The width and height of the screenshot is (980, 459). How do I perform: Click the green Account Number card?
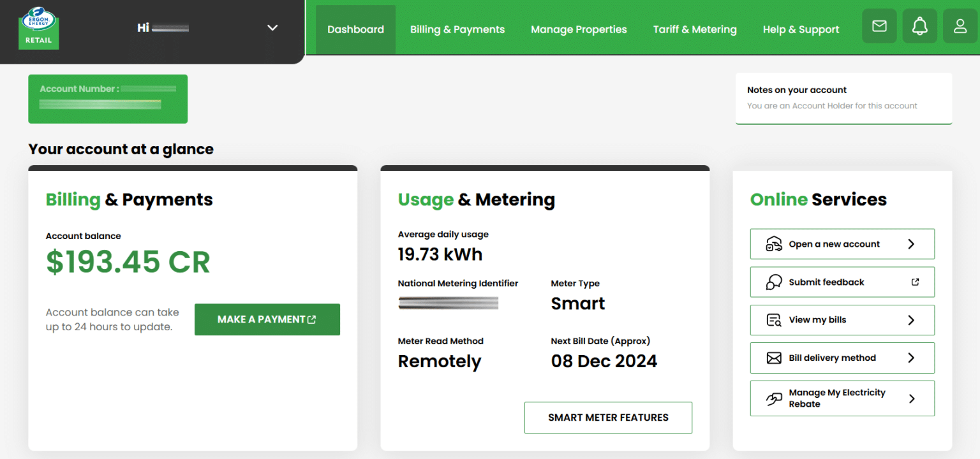pyautogui.click(x=107, y=99)
